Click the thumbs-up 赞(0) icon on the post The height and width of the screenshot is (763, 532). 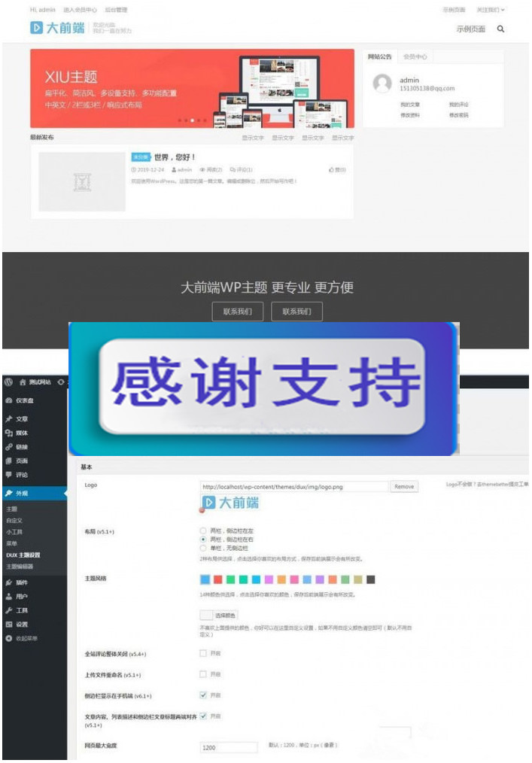point(332,170)
